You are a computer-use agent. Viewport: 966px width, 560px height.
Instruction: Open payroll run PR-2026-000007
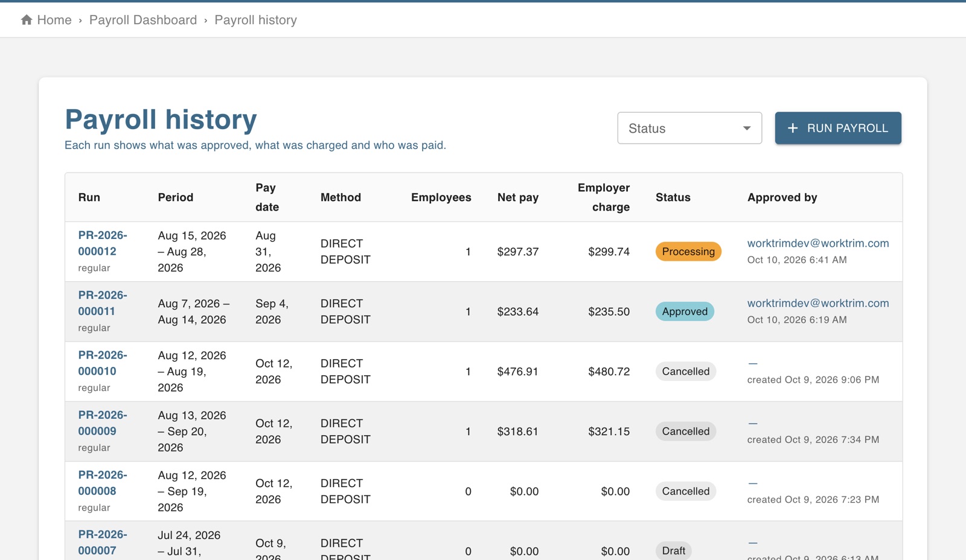(x=103, y=542)
